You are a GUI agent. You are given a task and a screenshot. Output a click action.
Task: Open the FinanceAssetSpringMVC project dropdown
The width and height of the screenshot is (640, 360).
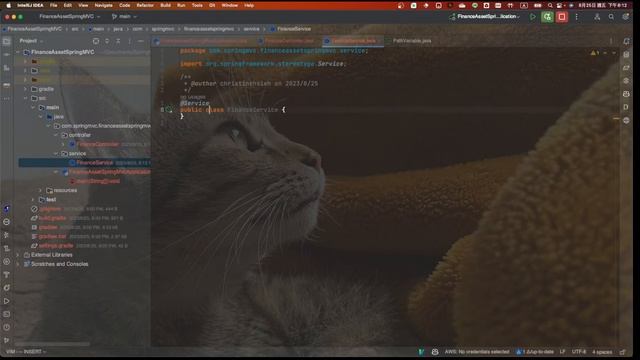pos(70,17)
